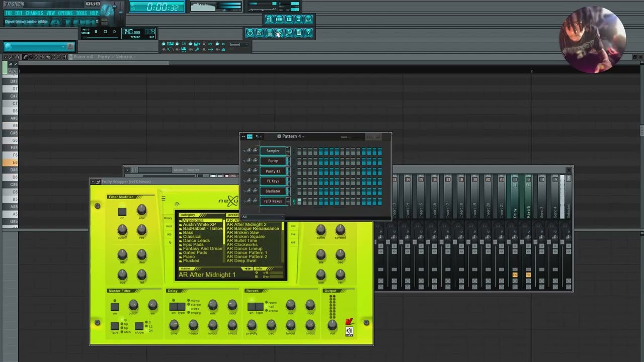Screen dimensions: 644x362
Task: Expand the Arpeggios category folder
Action: [201, 220]
